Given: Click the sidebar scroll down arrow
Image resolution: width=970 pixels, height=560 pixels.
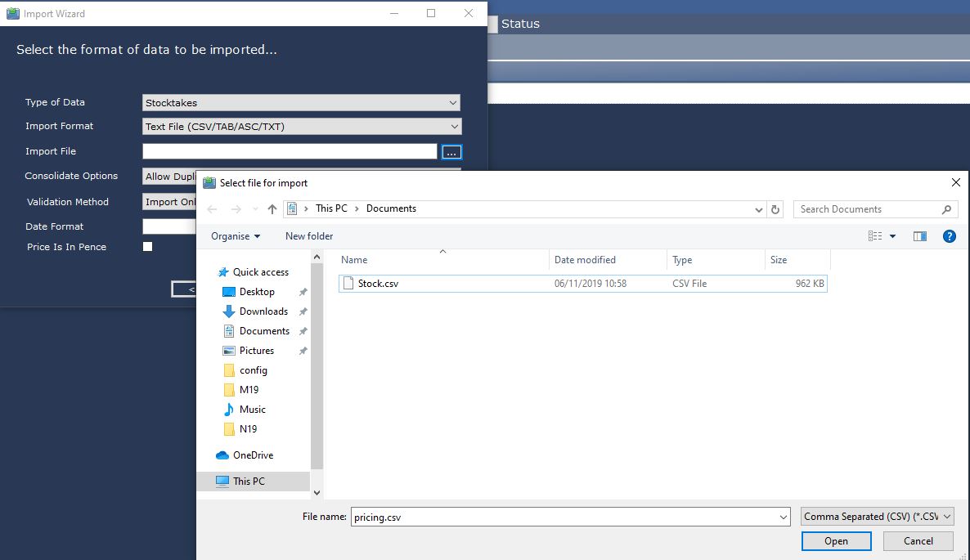Looking at the screenshot, I should (317, 493).
